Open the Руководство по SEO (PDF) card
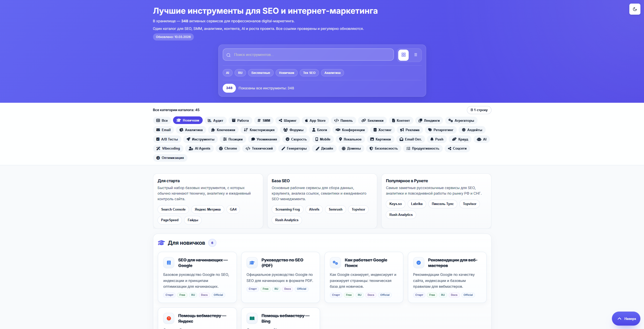 (x=280, y=277)
